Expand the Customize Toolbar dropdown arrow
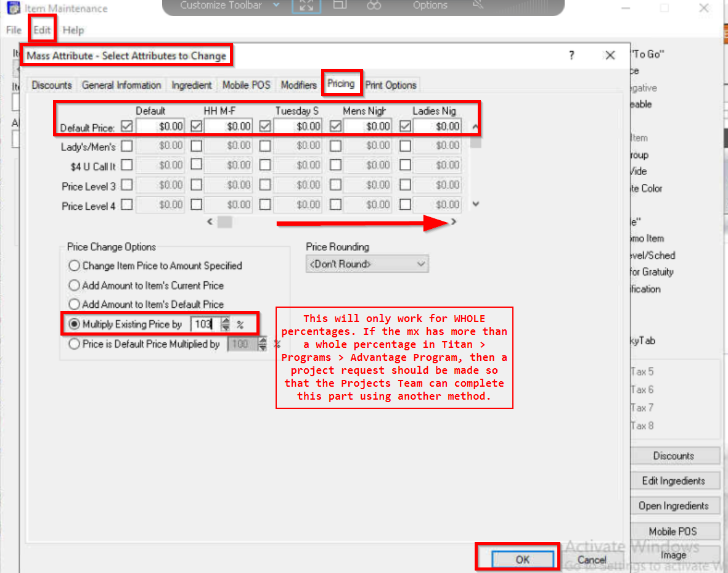 [276, 6]
